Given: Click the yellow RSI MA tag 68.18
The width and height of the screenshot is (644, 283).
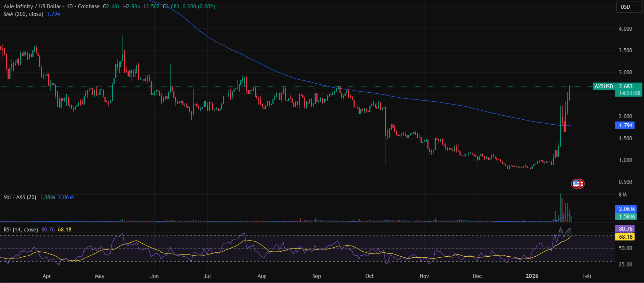Looking at the screenshot, I should 626,237.
